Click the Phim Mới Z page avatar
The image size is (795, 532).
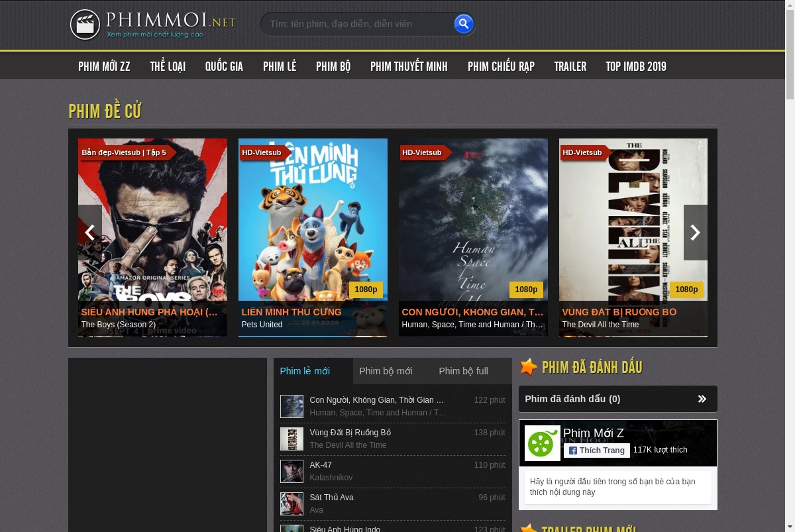pyautogui.click(x=543, y=443)
